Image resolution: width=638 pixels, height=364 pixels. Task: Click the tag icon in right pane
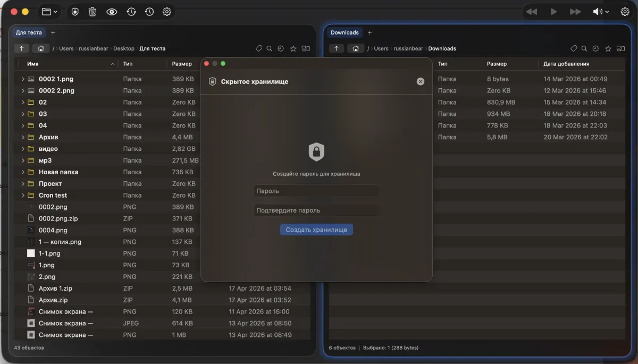point(574,48)
